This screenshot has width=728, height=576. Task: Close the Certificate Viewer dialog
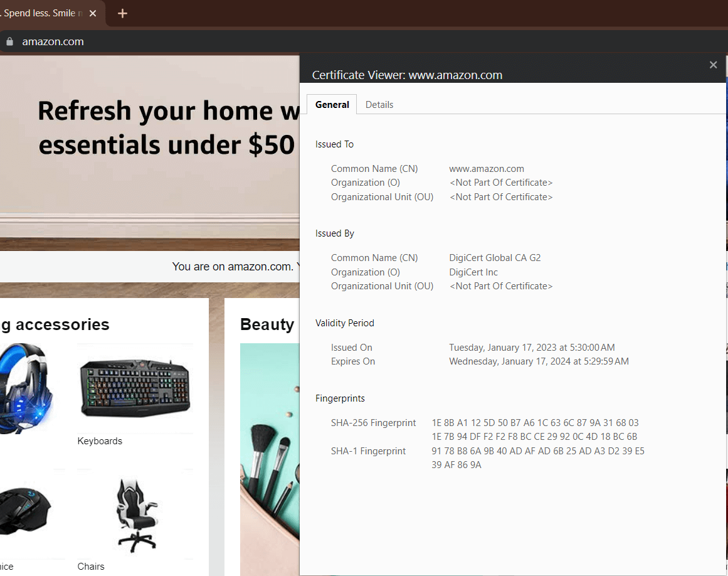(713, 65)
